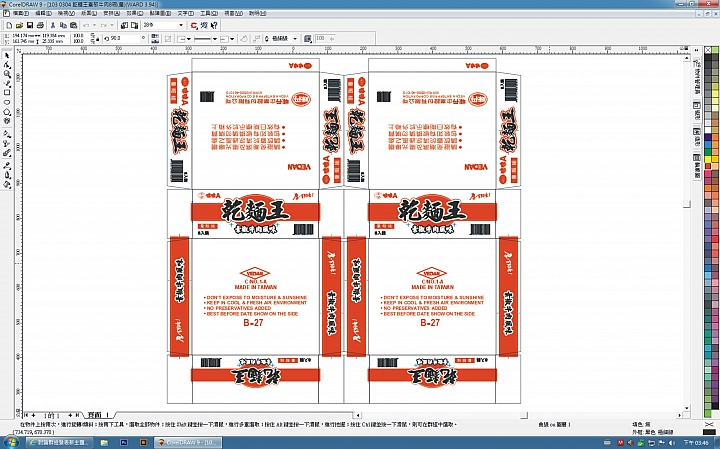Open Photoshop from the taskbar

pos(124,443)
